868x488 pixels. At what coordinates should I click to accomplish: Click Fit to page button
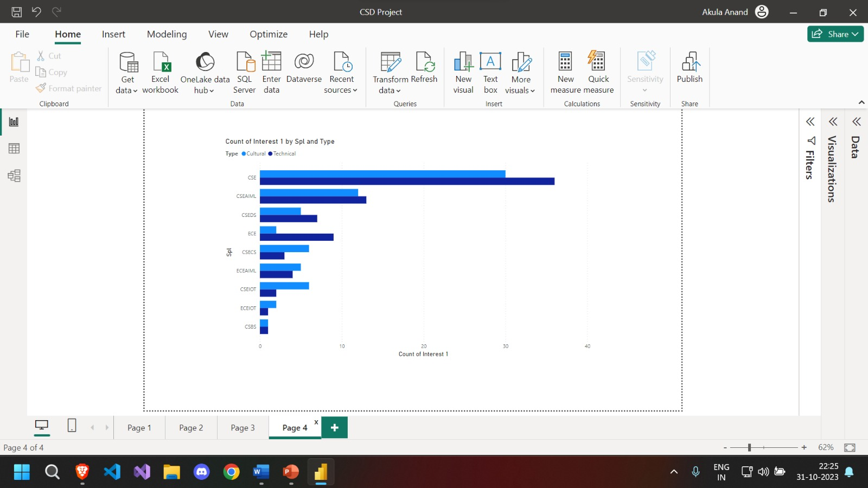click(850, 447)
